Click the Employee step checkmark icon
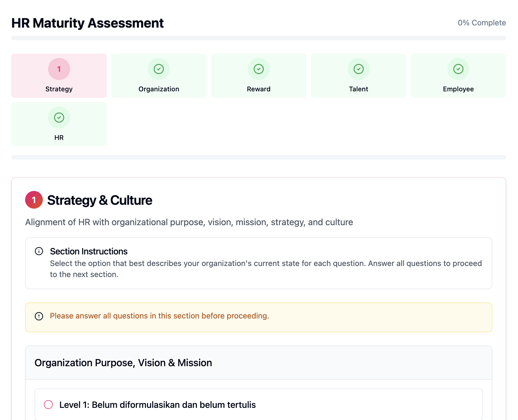518x420 pixels. point(458,69)
